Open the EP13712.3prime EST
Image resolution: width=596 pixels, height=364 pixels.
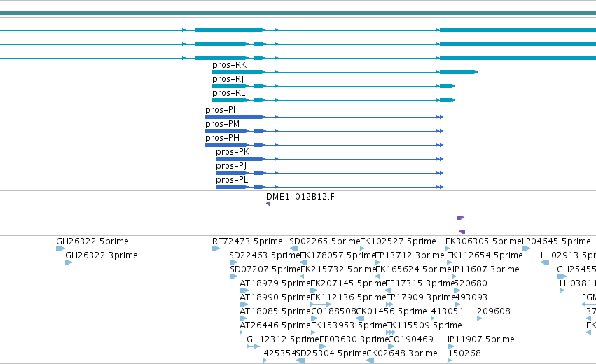[x=377, y=262]
